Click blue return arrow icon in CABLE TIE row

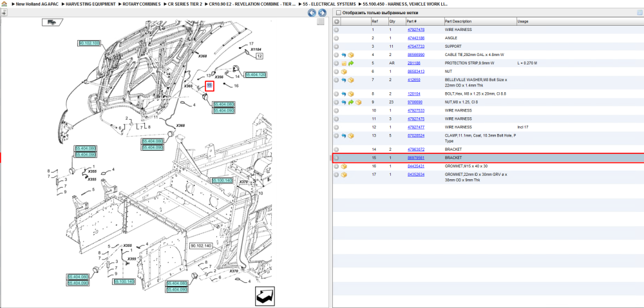click(x=344, y=55)
